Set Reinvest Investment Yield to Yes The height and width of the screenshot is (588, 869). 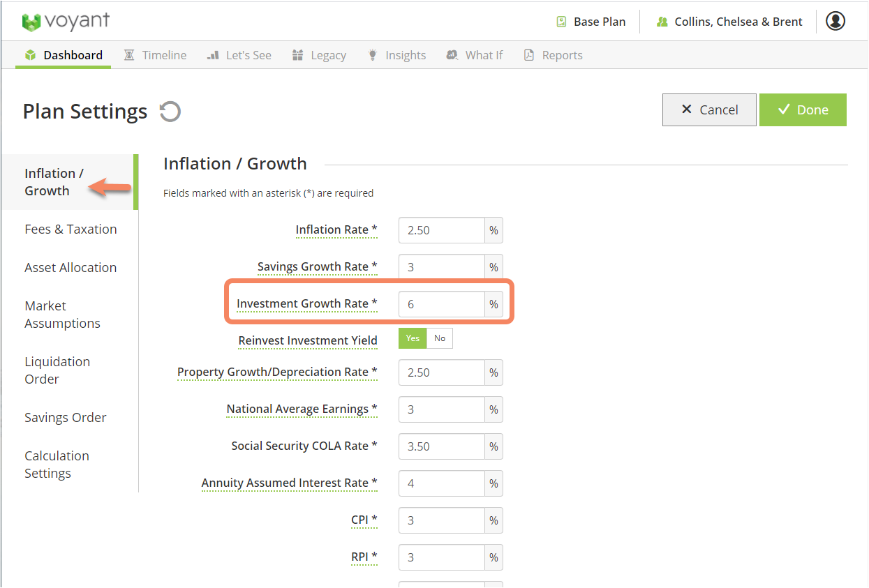click(x=413, y=338)
